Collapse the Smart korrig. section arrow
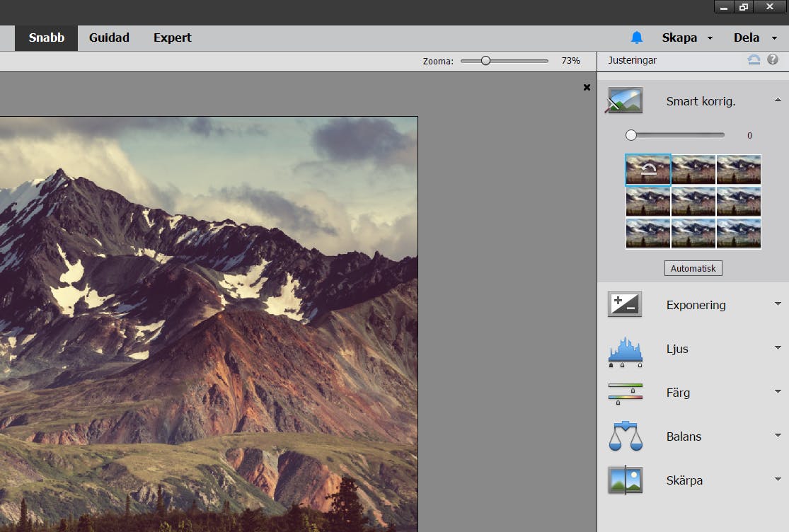 (778, 100)
